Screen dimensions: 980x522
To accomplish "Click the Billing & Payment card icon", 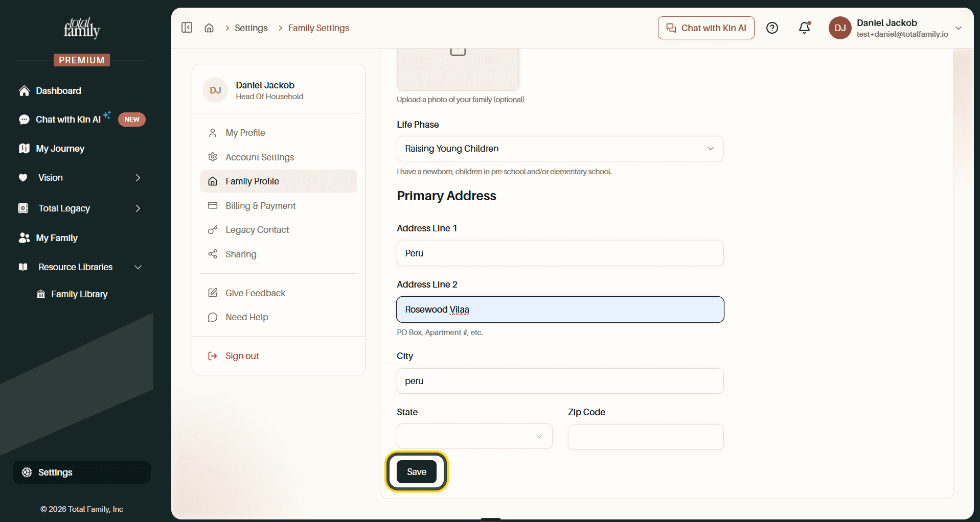I will click(213, 205).
